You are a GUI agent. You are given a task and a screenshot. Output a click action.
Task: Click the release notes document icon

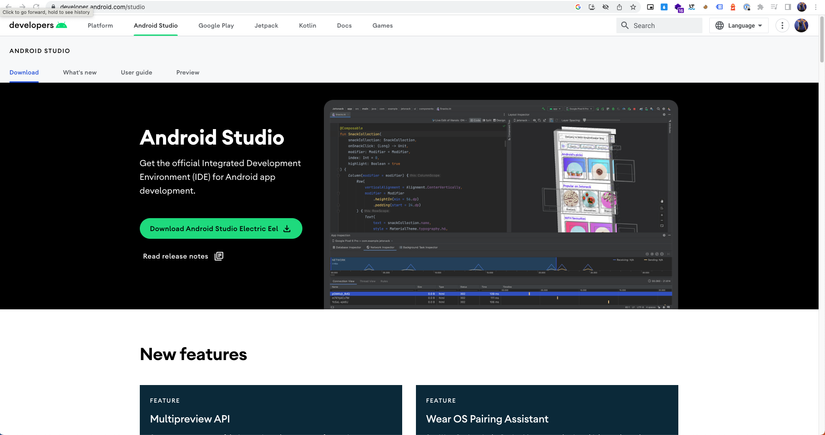pos(219,256)
